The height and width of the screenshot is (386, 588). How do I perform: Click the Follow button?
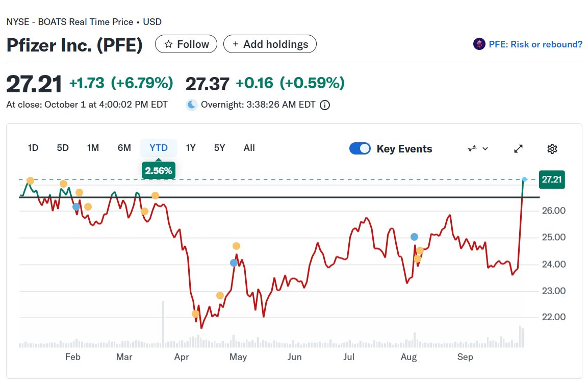186,44
